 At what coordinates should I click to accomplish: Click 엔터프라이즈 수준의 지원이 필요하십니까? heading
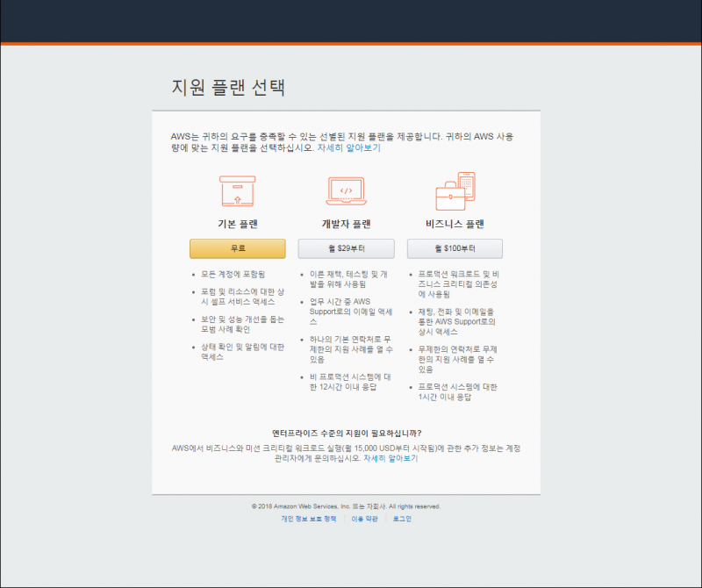pos(347,433)
